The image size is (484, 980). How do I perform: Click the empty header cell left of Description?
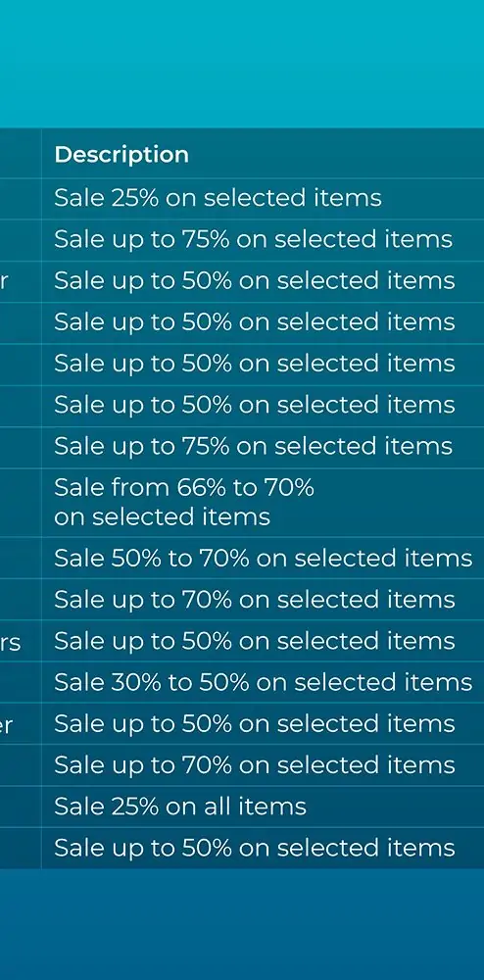(21, 154)
